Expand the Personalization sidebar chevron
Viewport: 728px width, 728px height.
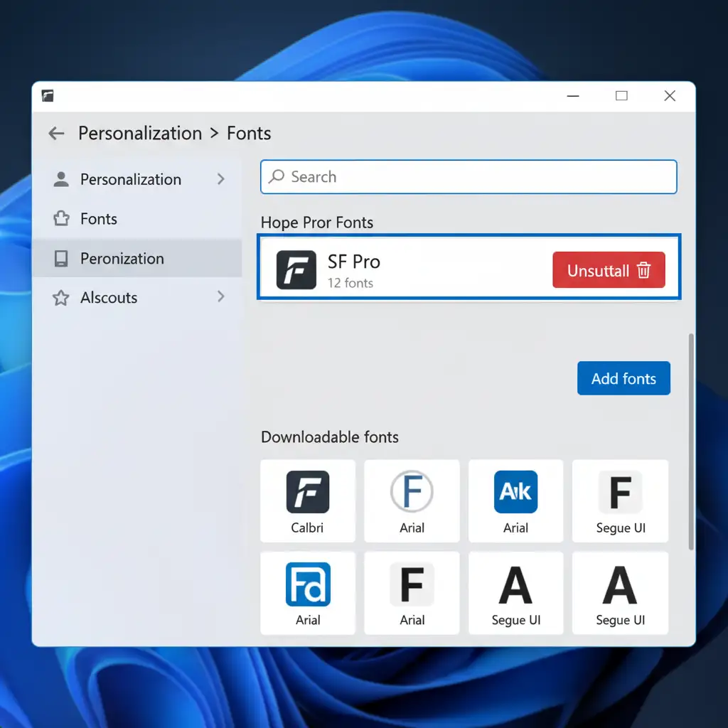(220, 179)
